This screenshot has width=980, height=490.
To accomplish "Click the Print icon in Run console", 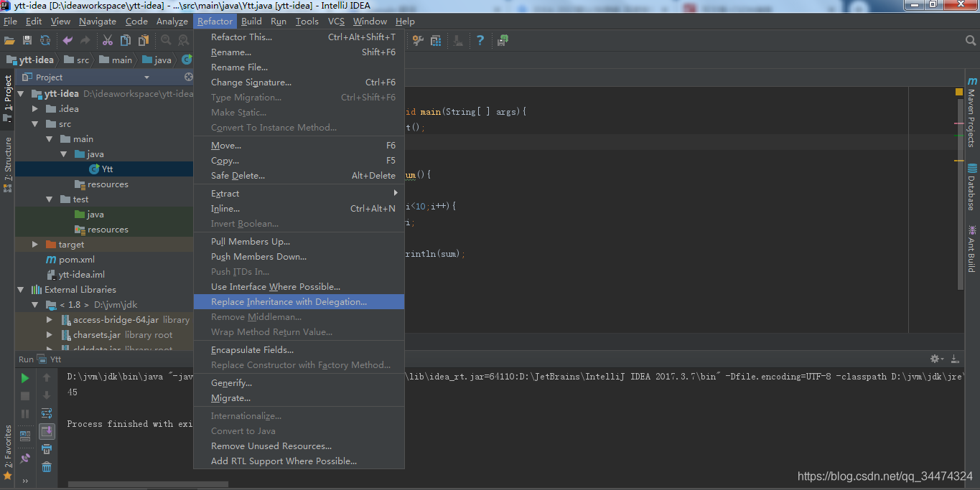I will tap(47, 450).
